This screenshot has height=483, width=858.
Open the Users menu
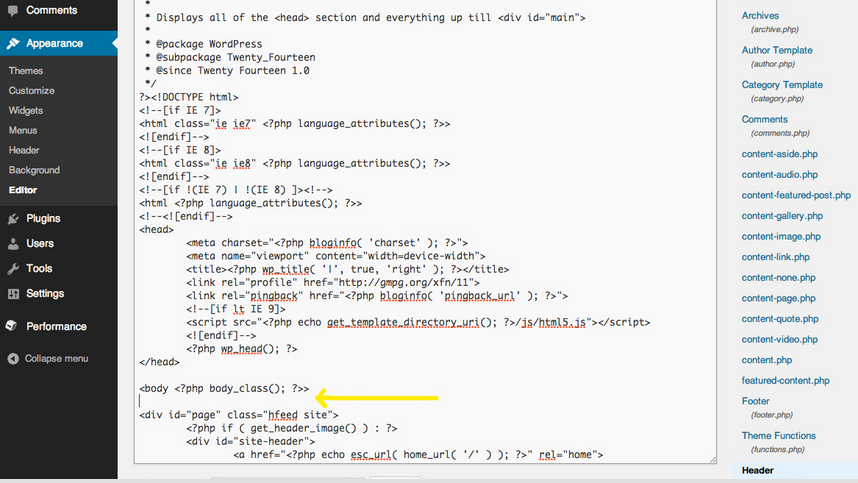point(40,243)
